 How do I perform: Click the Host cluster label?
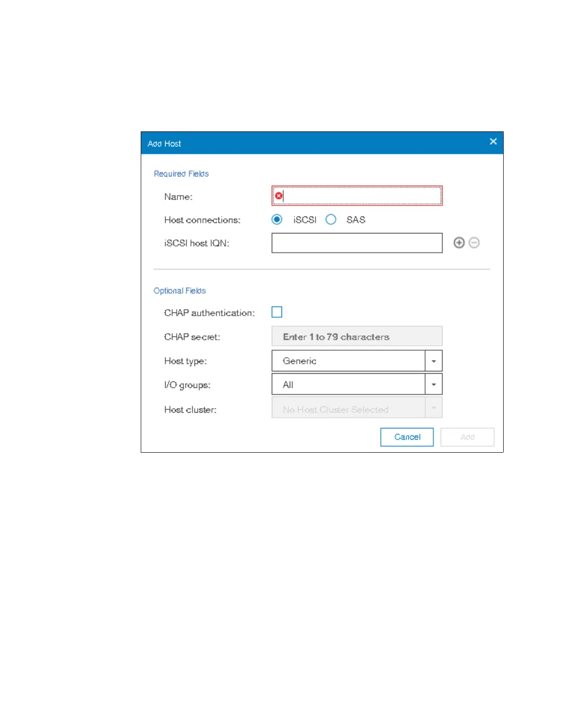pos(190,409)
